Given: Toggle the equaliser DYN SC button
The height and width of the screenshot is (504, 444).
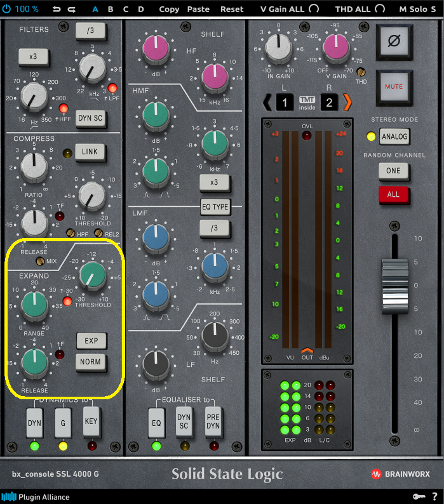Looking at the screenshot, I should click(184, 421).
